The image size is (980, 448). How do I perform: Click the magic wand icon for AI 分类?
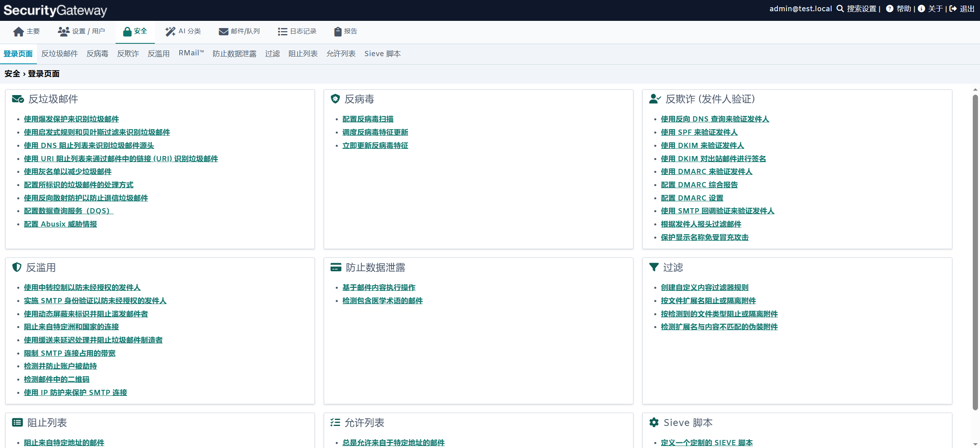[170, 32]
